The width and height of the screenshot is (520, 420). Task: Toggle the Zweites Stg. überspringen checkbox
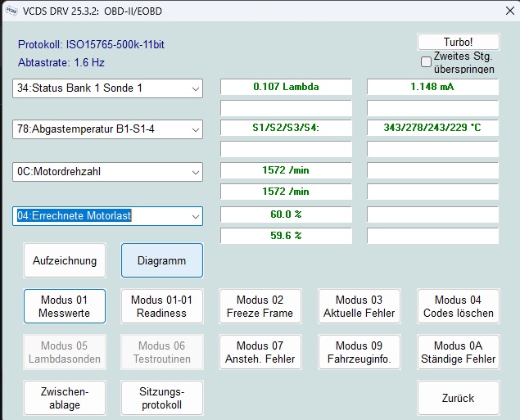(x=426, y=62)
